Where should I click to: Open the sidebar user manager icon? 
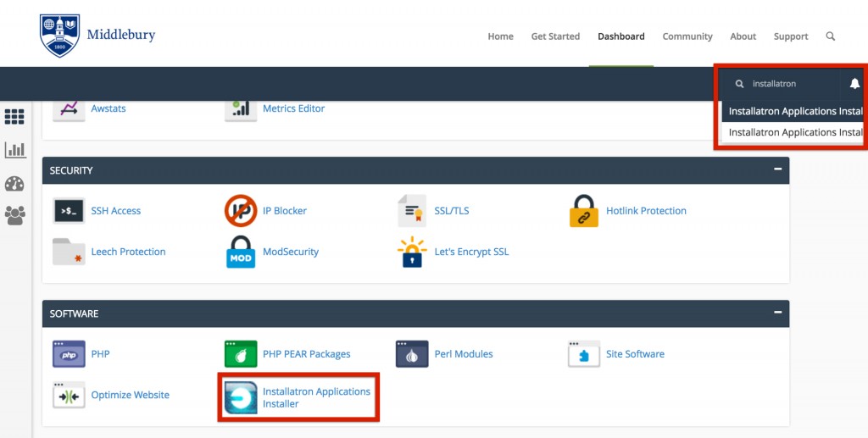coord(14,216)
